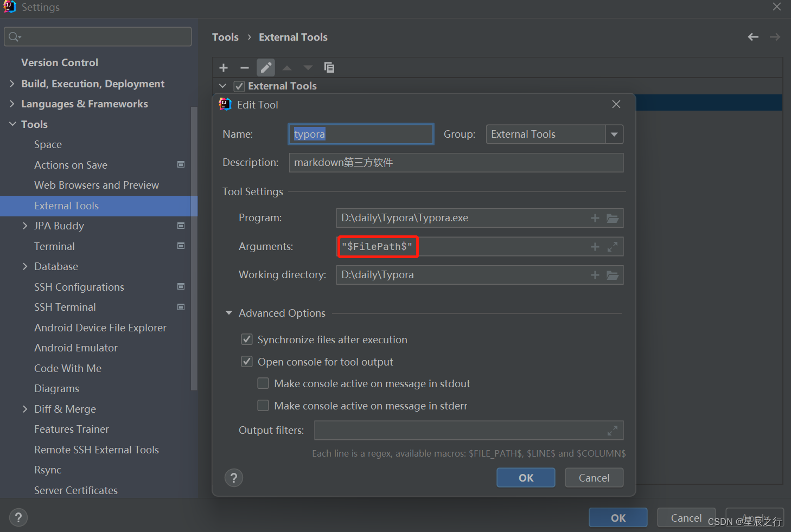Open Features Trainer settings

click(x=72, y=430)
